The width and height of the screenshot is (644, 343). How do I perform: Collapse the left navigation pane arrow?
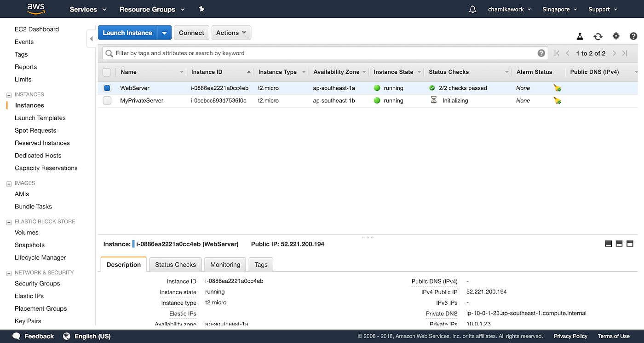pos(91,39)
